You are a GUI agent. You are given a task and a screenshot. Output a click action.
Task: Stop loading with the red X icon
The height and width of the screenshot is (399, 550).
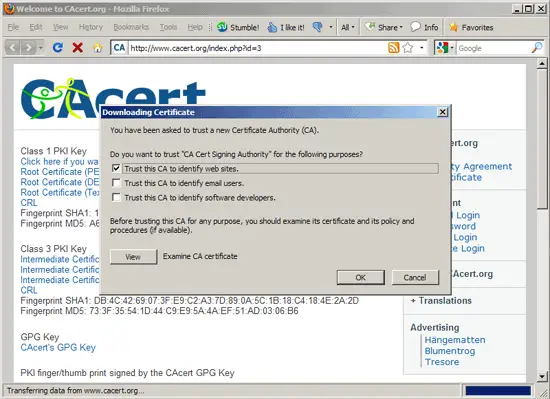pyautogui.click(x=78, y=47)
